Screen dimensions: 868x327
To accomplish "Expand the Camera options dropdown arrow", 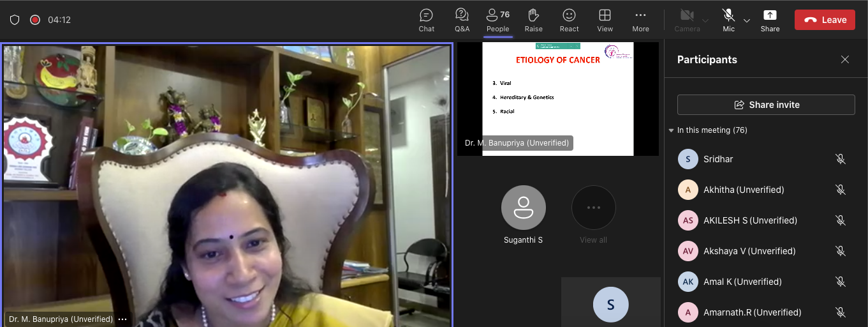I will 705,20.
